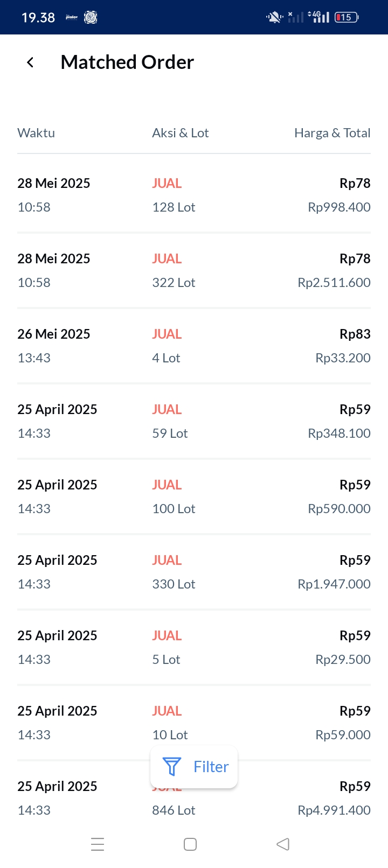Tap the battery indicator in status bar
388x868 pixels.
pyautogui.click(x=347, y=17)
